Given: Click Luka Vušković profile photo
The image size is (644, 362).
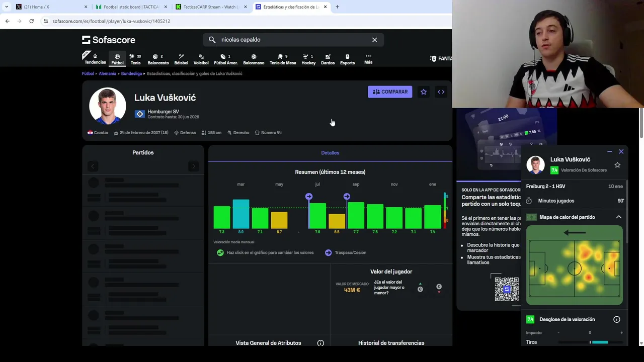Looking at the screenshot, I should tap(108, 106).
